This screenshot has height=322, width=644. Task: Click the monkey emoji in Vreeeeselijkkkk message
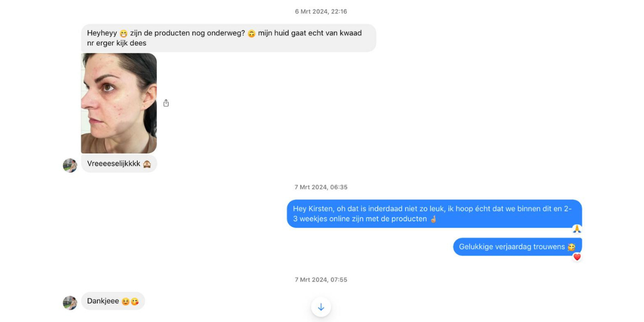[147, 164]
